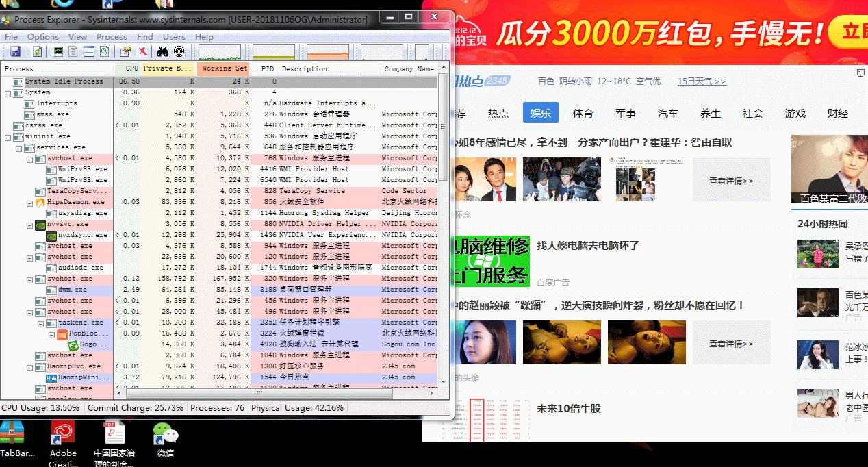This screenshot has height=467, width=868.
Task: Open the Users menu
Action: coord(174,36)
